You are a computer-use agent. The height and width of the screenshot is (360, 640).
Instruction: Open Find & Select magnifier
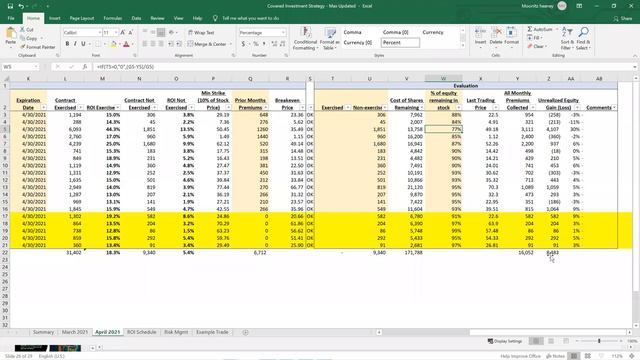583,38
